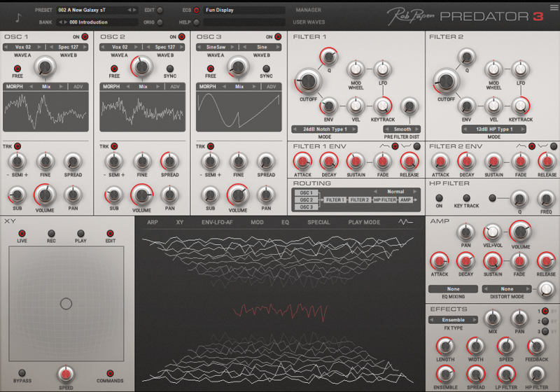
Task: Open DISTORT MODE 'None' selector
Action: coord(507,289)
